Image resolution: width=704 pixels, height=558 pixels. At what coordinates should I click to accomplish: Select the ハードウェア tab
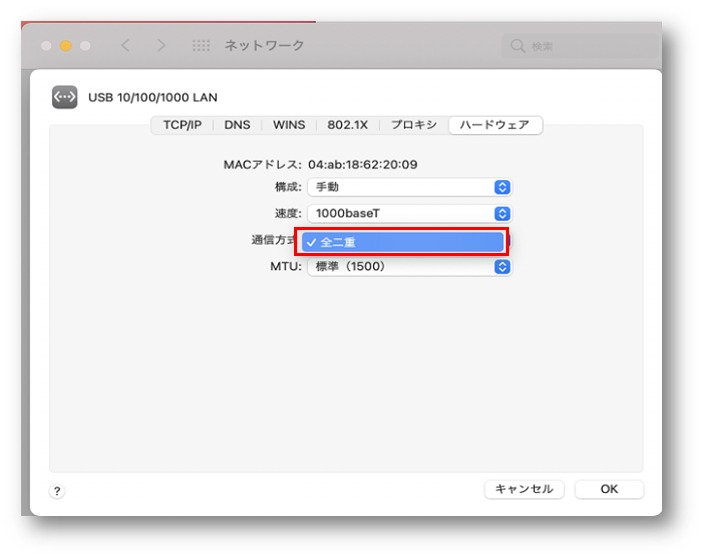[x=495, y=125]
